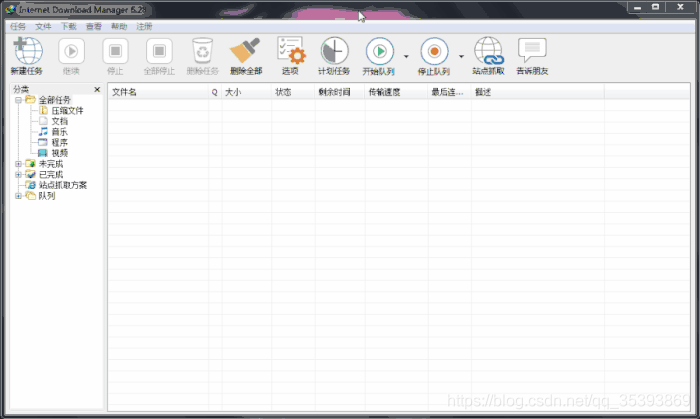The height and width of the screenshot is (419, 700).
Task: Sort by the 状态 column header
Action: click(293, 92)
